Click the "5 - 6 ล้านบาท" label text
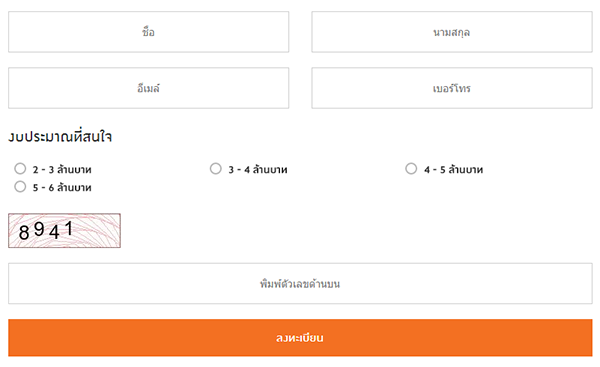Screen dimensions: 600x367 (x=62, y=188)
